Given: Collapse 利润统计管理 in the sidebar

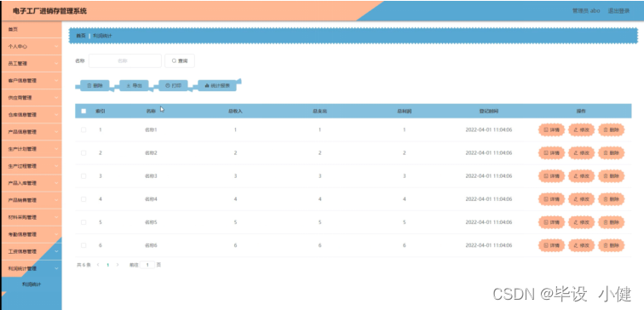Looking at the screenshot, I should click(32, 268).
